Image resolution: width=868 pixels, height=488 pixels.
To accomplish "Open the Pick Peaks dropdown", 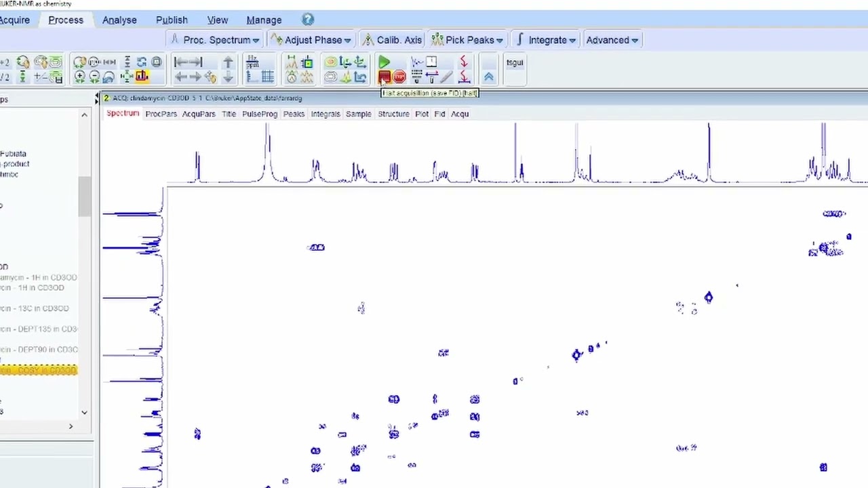I will pos(467,40).
